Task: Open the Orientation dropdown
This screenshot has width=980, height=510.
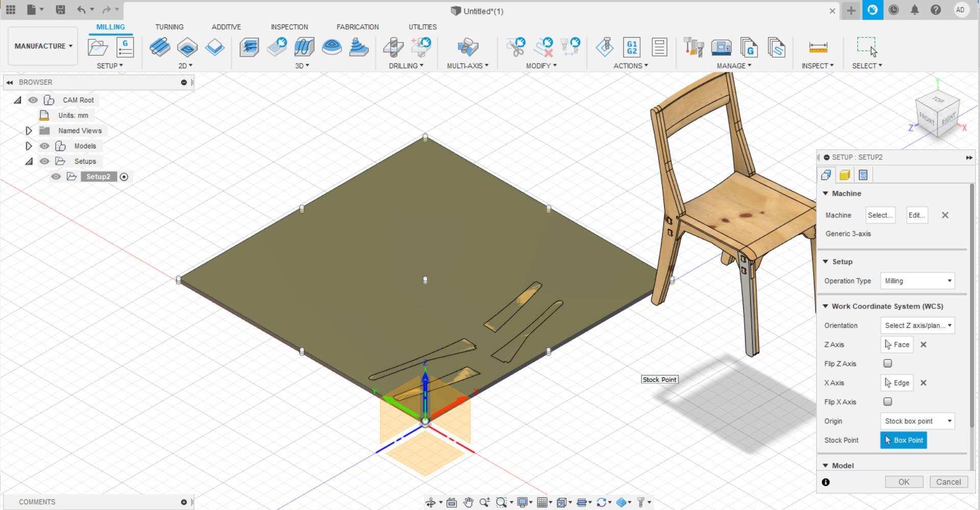Action: [x=918, y=325]
